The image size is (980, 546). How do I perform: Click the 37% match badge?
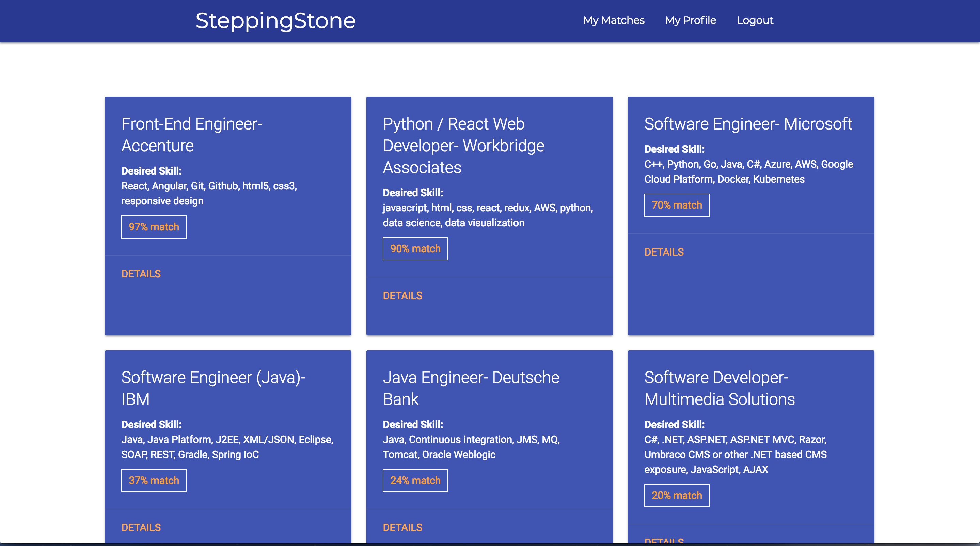154,481
